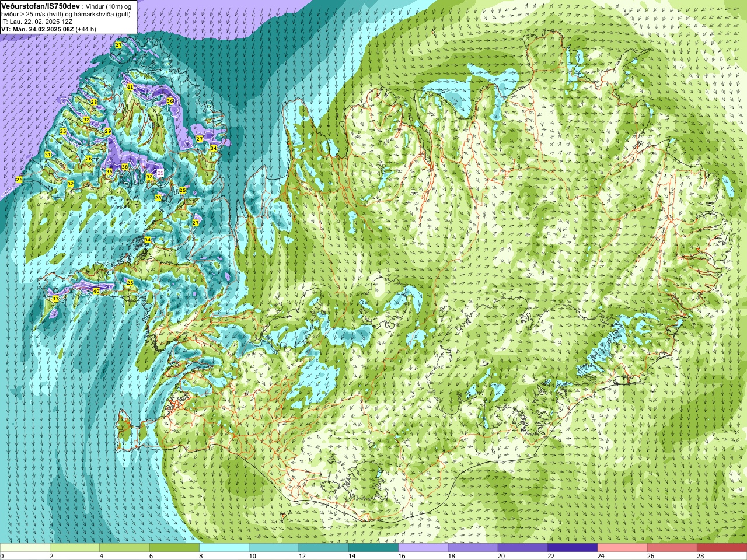Select the yellow gust label 31
The image size is (747, 560).
point(48,155)
